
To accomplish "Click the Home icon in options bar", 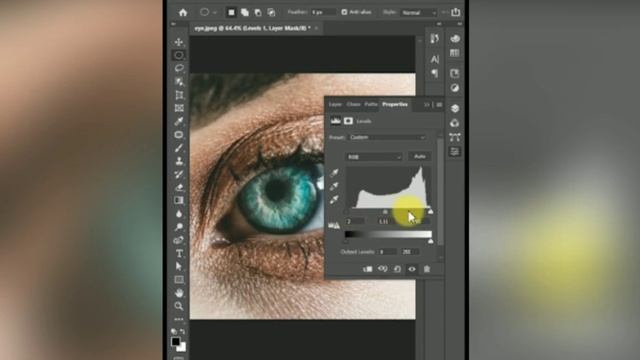I will [183, 13].
